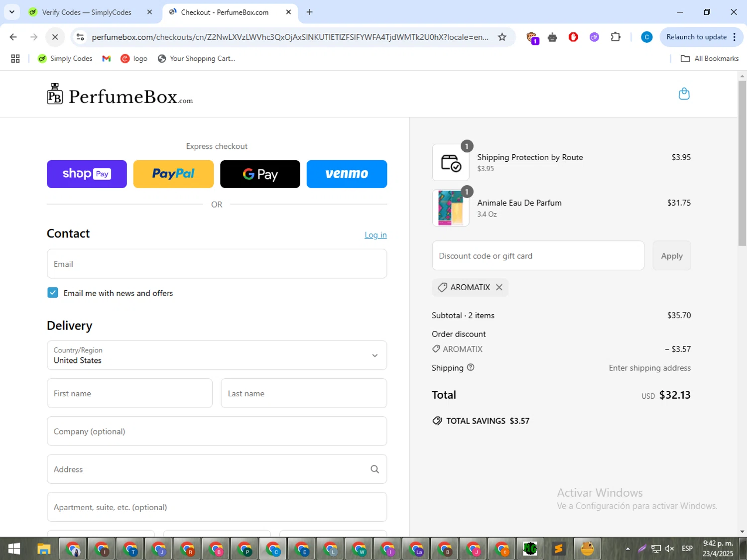Image resolution: width=747 pixels, height=560 pixels.
Task: Toggle Email me with news and offers
Action: tap(53, 293)
